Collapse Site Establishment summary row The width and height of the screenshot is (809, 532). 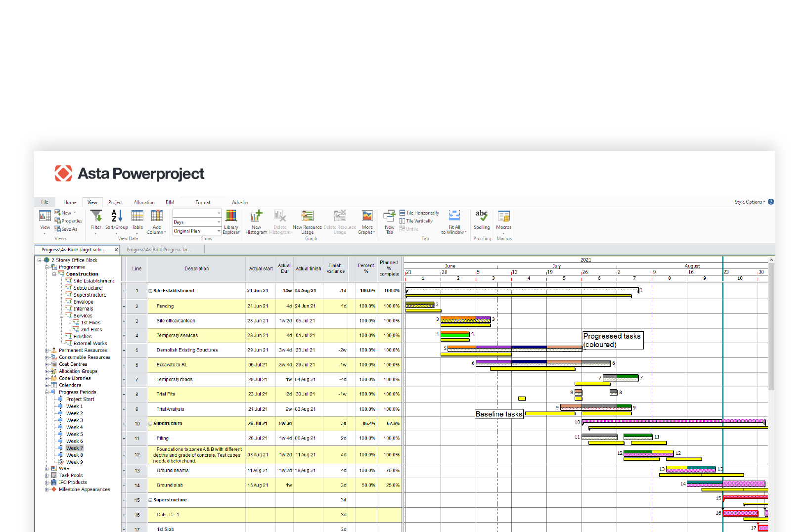150,291
